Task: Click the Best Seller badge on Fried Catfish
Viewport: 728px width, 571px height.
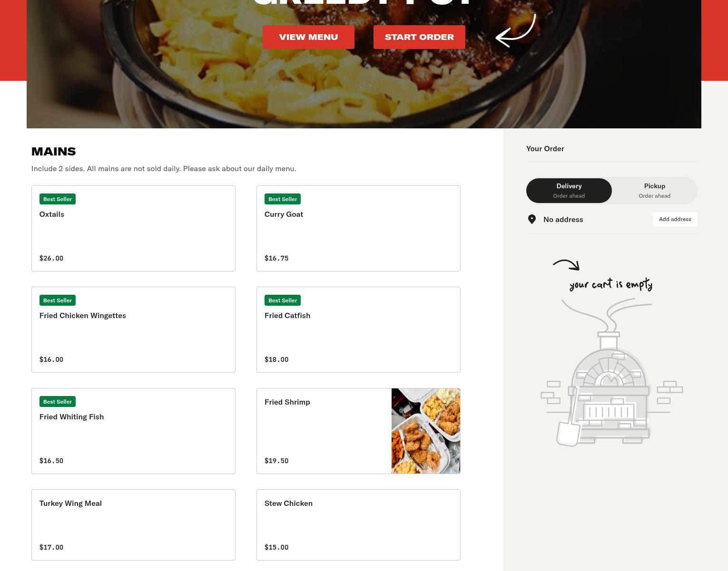Action: coord(283,300)
